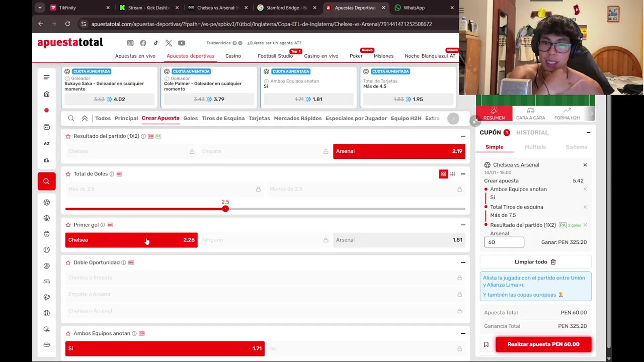The width and height of the screenshot is (644, 362).
Task: Click Realizar apuesta PEN 60.00 button
Action: coord(543,344)
